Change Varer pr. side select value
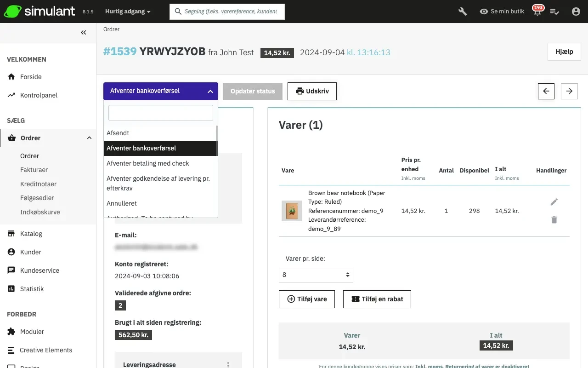The width and height of the screenshot is (588, 368). pyautogui.click(x=316, y=275)
